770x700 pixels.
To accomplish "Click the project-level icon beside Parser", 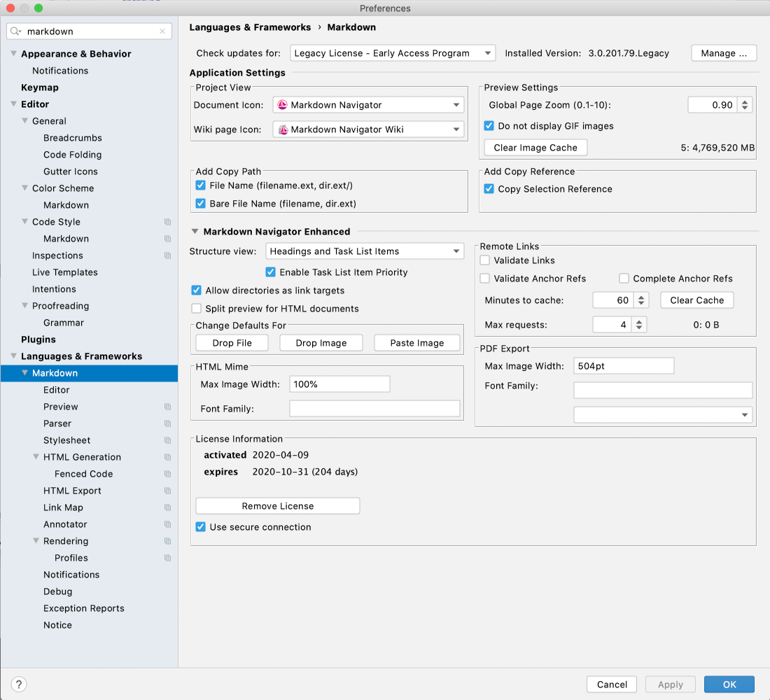I will [x=167, y=423].
